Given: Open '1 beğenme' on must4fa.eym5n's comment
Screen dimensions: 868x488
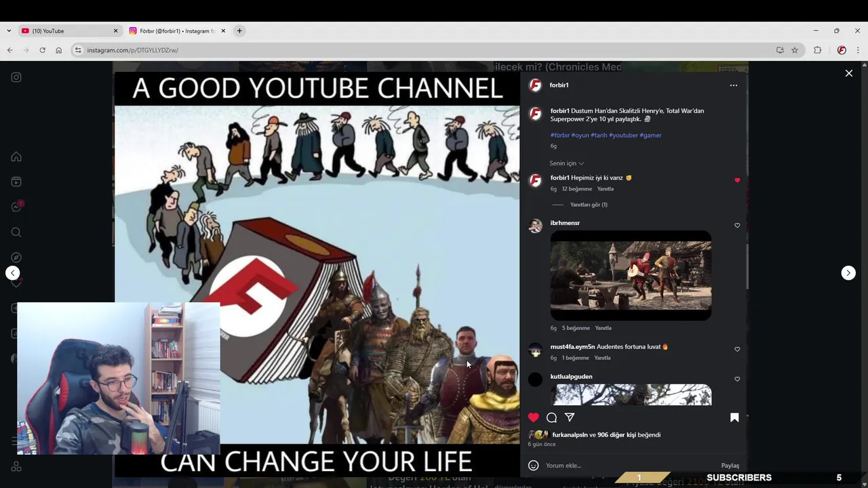Looking at the screenshot, I should (x=576, y=358).
